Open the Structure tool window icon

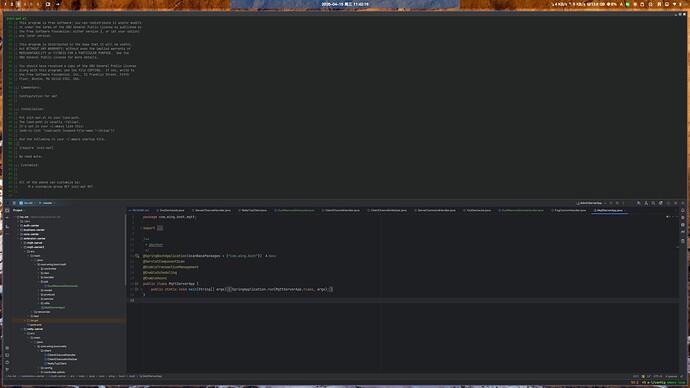(x=7, y=227)
